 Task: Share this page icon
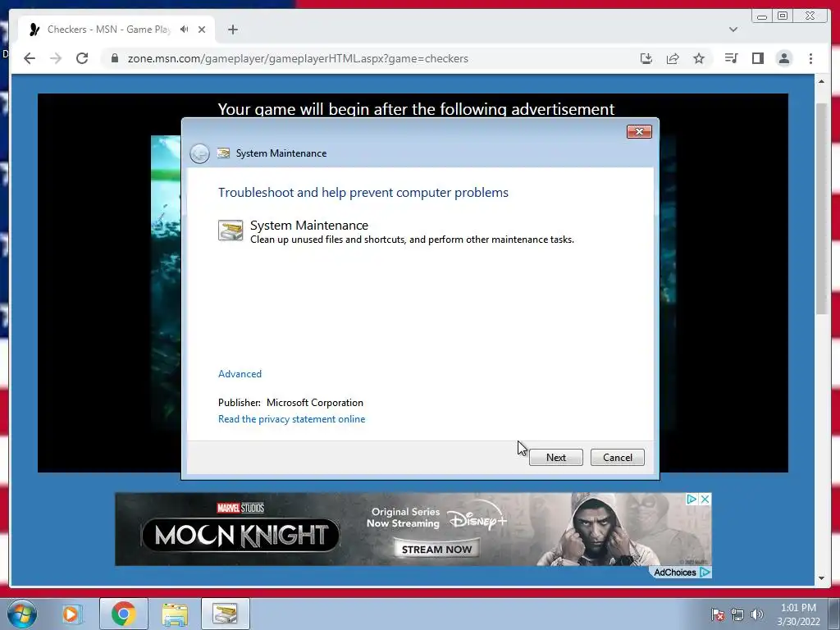coord(673,58)
